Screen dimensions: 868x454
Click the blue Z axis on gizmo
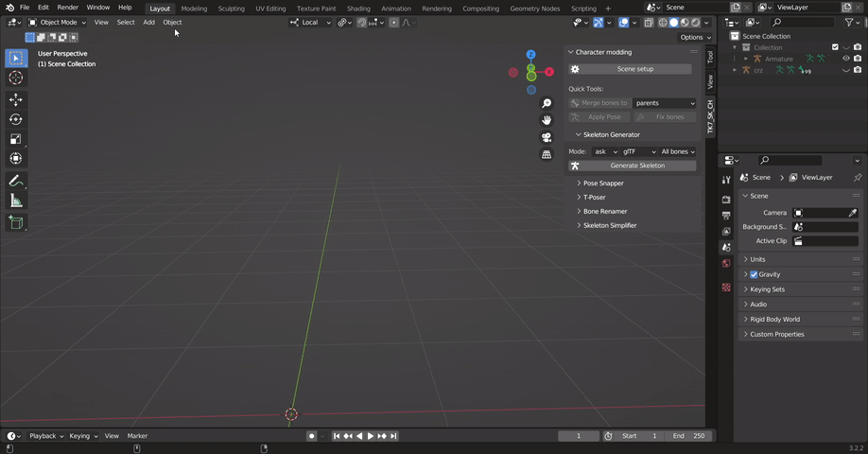click(x=530, y=54)
